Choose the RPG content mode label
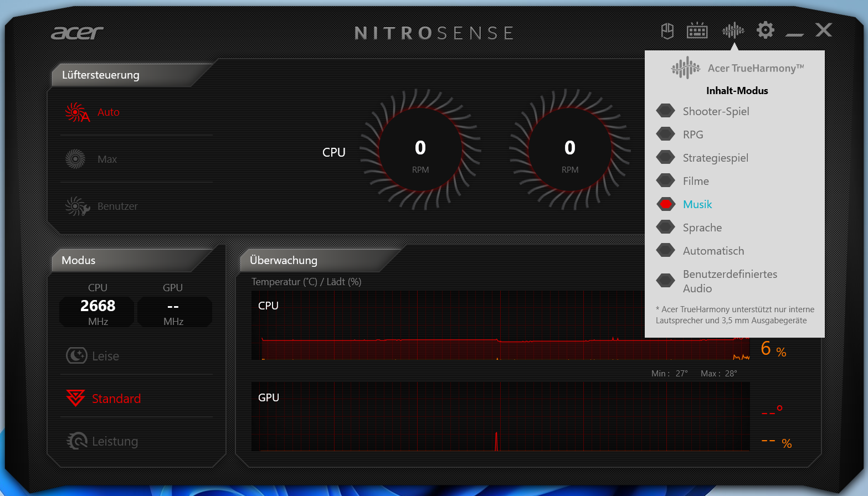This screenshot has width=868, height=496. point(693,135)
